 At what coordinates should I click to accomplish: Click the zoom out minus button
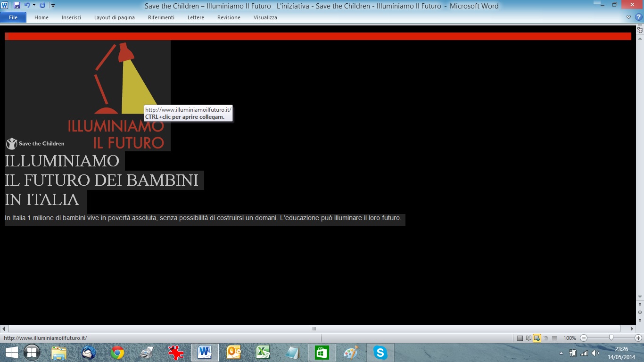584,338
